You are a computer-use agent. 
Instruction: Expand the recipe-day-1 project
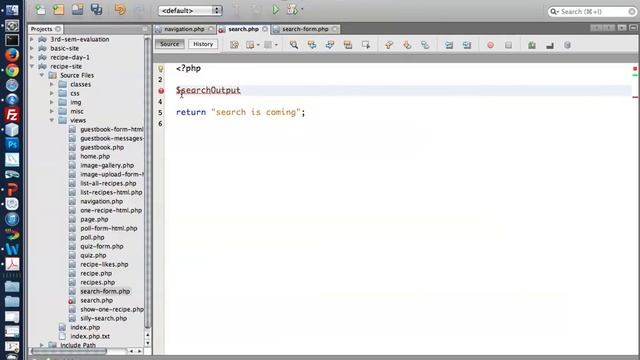(32, 57)
